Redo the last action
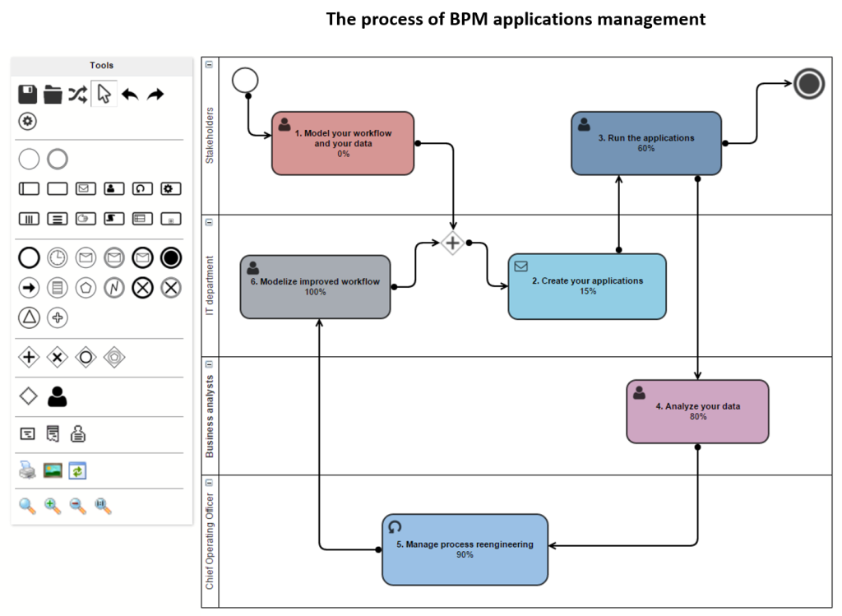842x616 pixels. (x=155, y=93)
